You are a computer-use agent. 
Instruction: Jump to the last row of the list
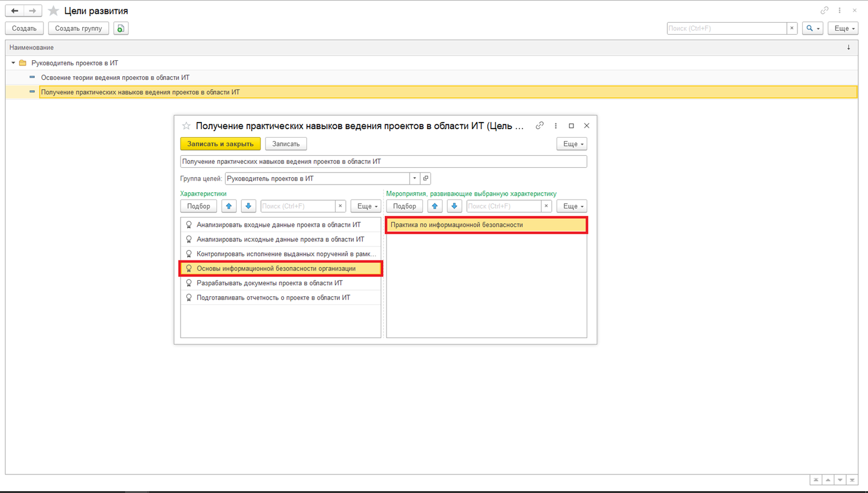[852, 480]
